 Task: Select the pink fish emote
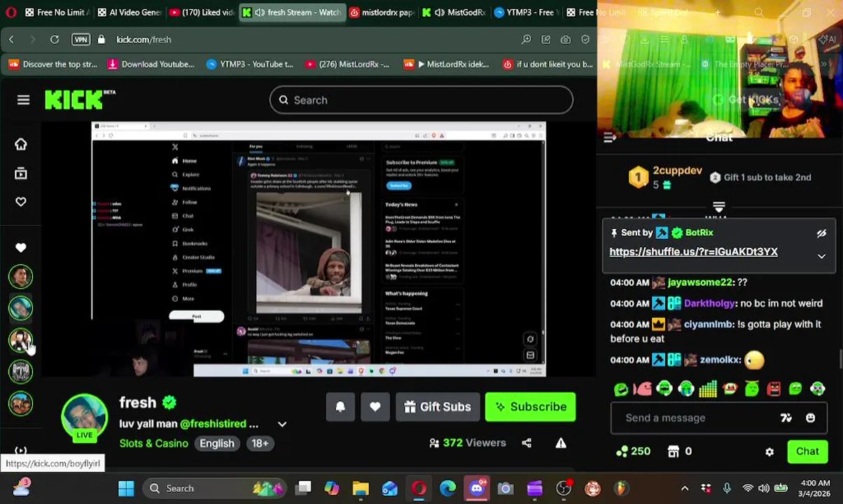pyautogui.click(x=643, y=388)
